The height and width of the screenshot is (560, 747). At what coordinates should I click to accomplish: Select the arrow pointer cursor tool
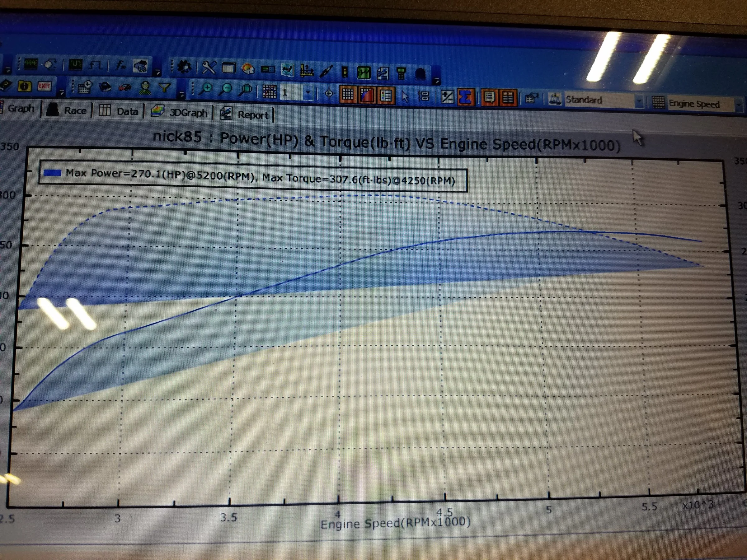pos(405,96)
